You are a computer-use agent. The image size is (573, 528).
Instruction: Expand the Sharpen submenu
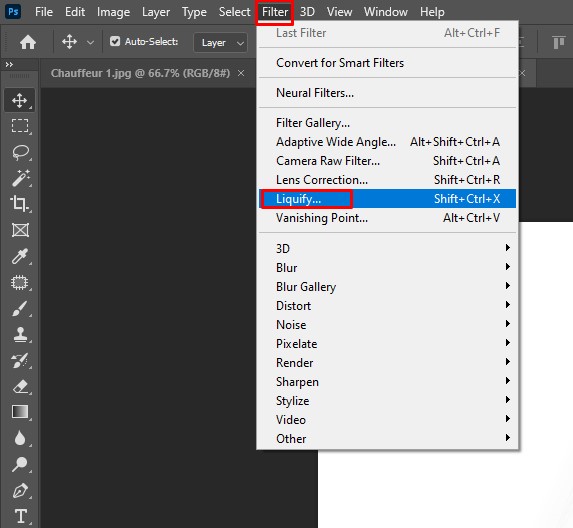[x=387, y=381]
